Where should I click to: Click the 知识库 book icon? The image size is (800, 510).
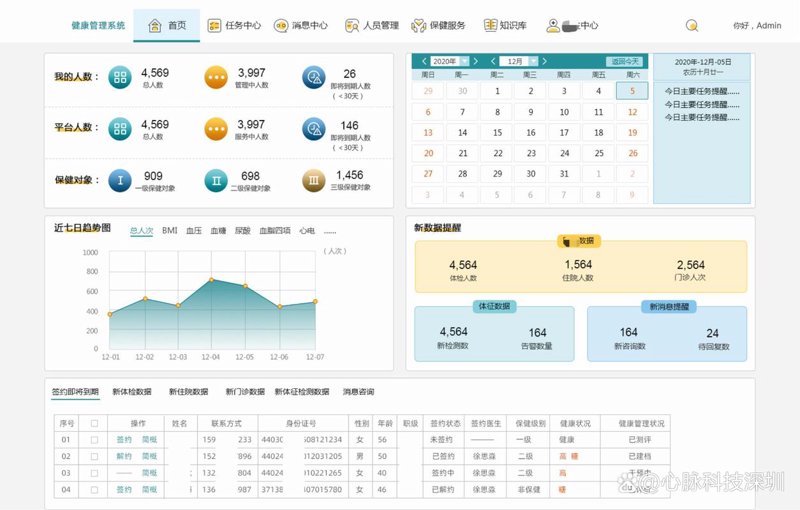point(490,25)
